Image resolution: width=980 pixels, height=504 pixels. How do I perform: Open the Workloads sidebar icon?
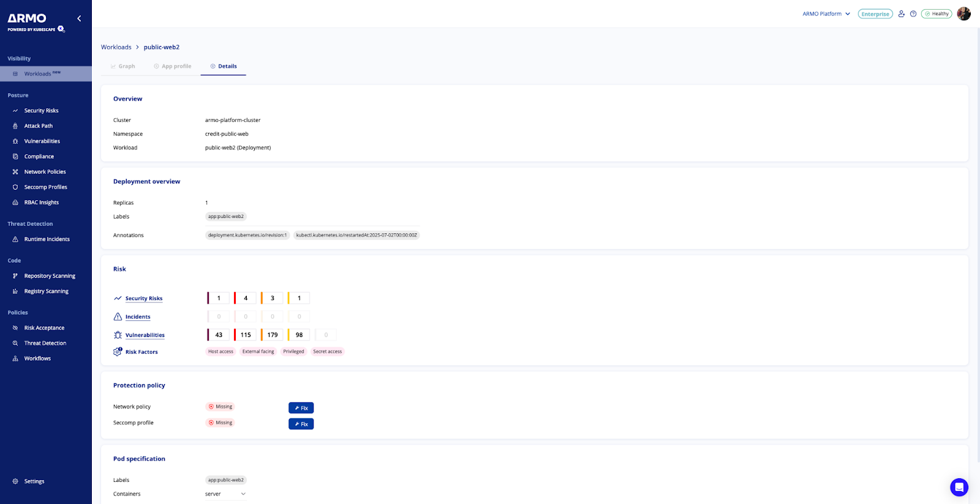[x=15, y=74]
